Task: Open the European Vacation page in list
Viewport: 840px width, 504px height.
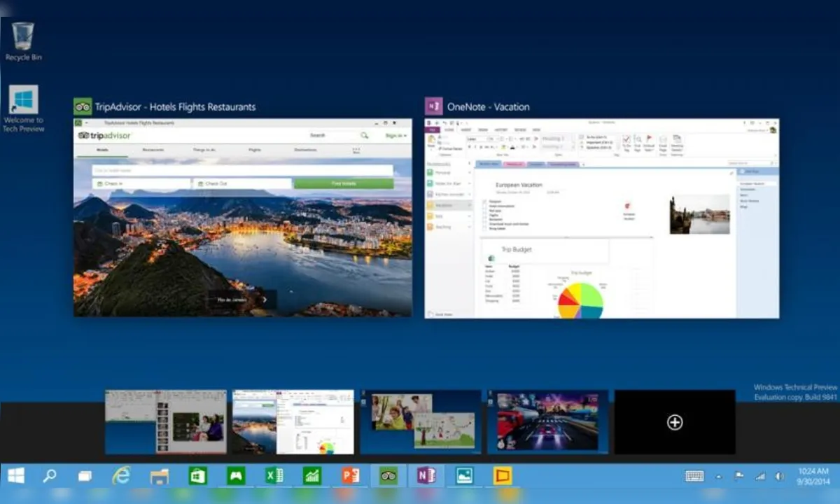Action: pos(757,183)
